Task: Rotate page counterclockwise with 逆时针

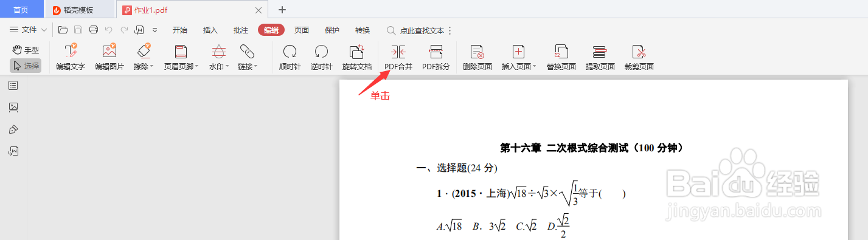Action: coord(321,58)
